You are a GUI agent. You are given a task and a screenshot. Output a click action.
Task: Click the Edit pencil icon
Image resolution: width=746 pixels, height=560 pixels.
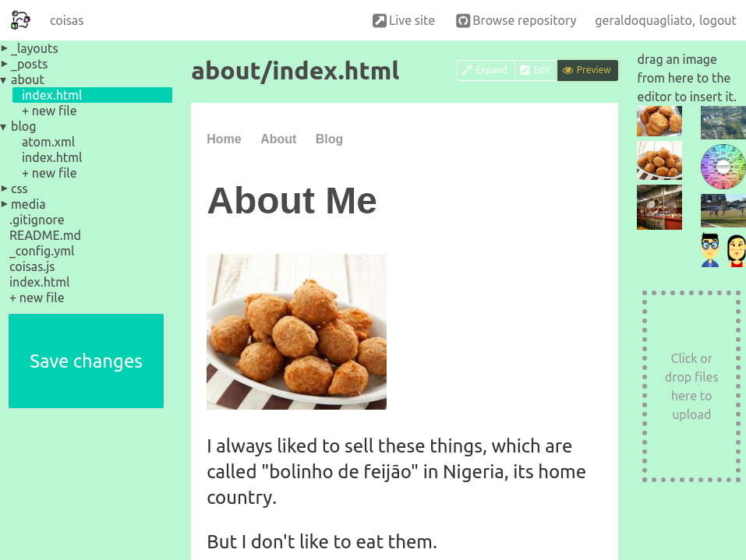(x=525, y=70)
